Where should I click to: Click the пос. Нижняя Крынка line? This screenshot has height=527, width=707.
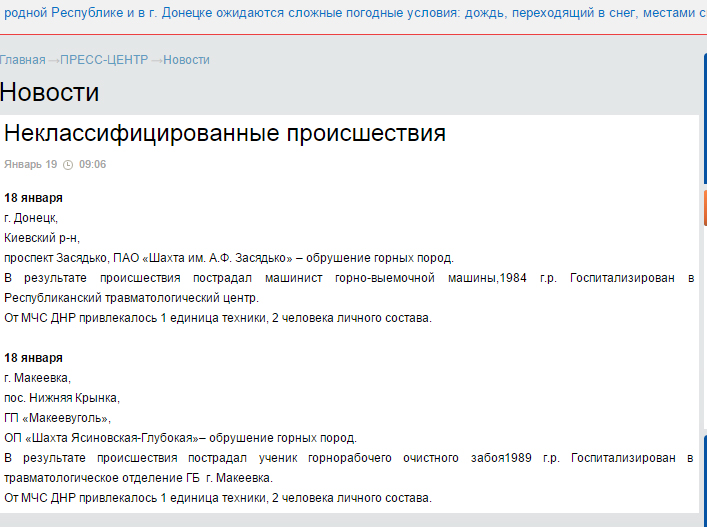point(61,398)
